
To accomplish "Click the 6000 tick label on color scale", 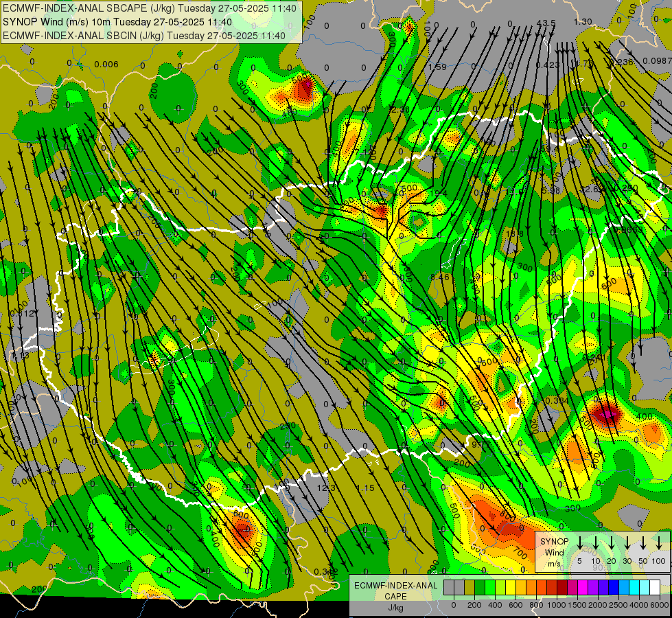I will (660, 605).
